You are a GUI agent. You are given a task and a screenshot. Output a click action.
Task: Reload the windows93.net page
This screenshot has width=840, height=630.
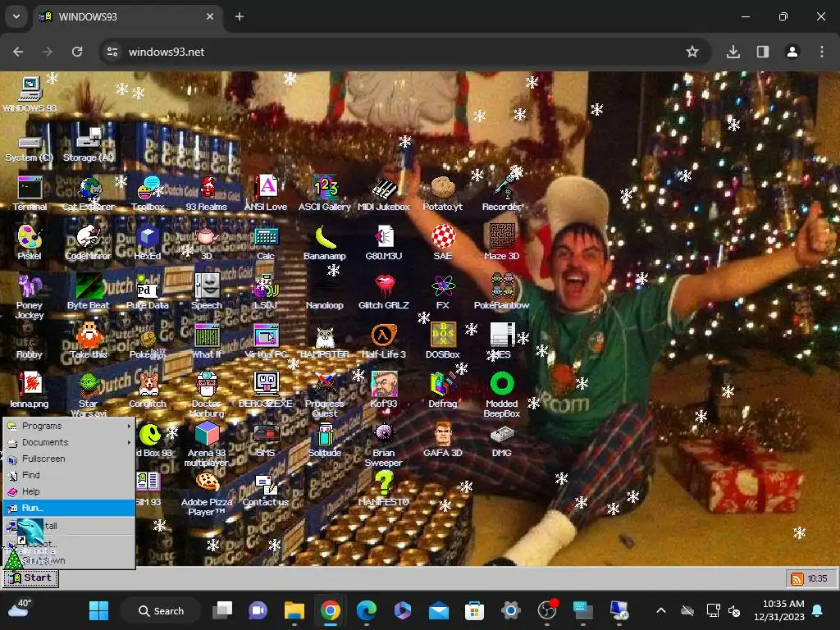click(77, 52)
